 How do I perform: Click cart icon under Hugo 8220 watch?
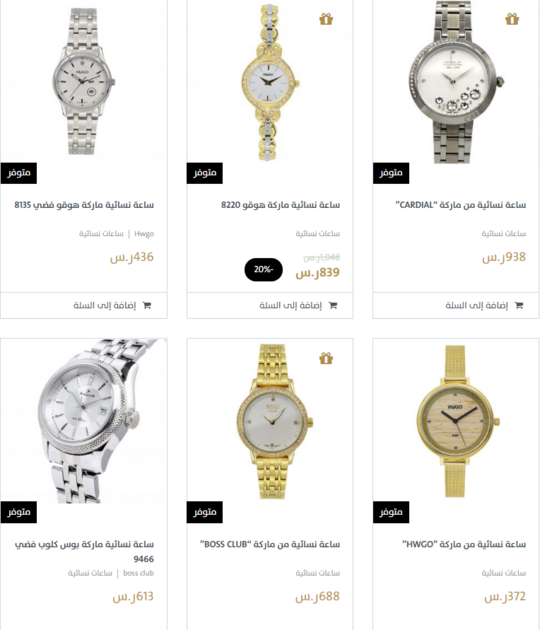[x=333, y=305]
